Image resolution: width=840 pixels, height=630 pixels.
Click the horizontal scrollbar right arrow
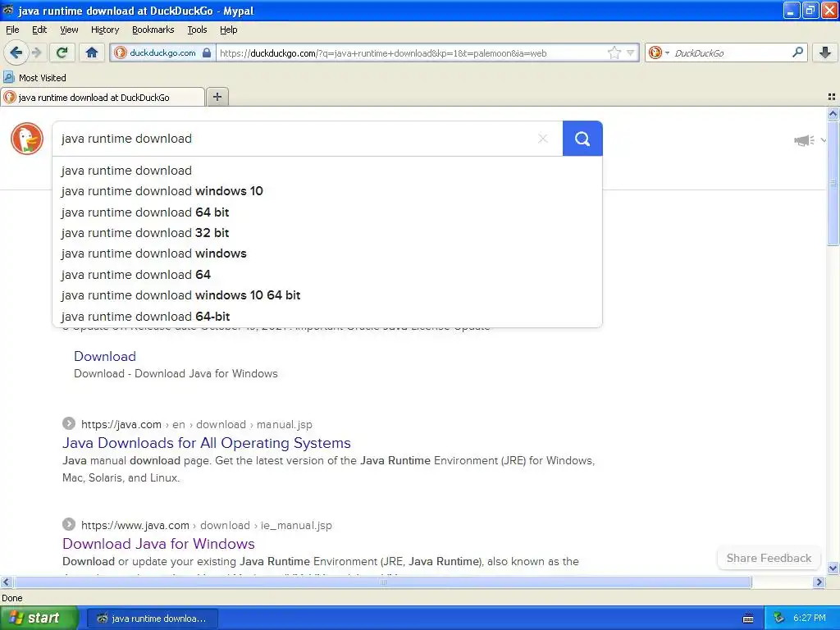pyautogui.click(x=819, y=582)
